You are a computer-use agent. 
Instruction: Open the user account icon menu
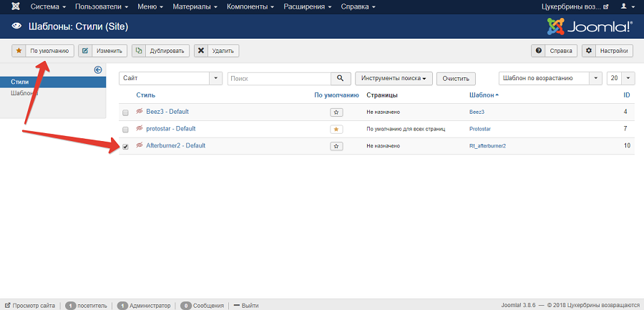(x=627, y=7)
